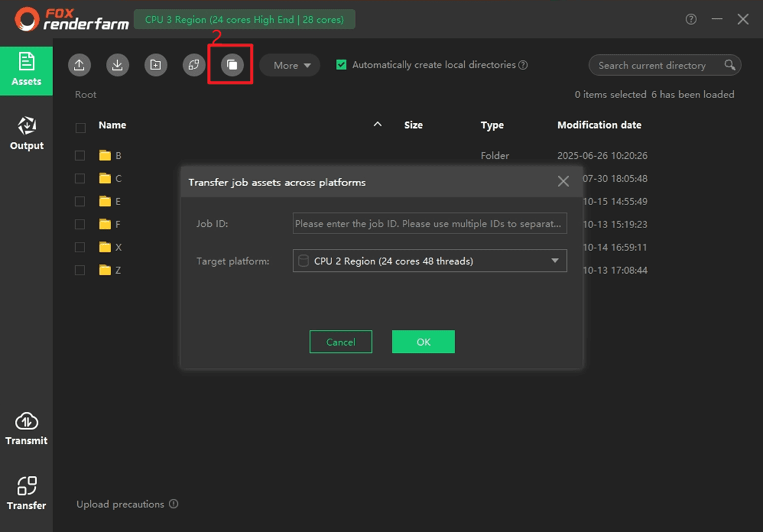Toggle the select-all checkbox beside Name header

80,127
